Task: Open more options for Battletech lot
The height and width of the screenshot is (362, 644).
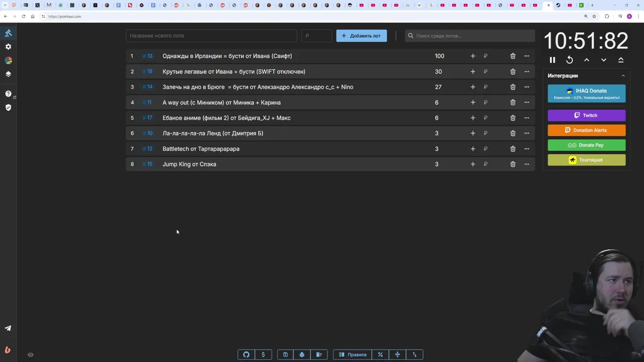Action: [x=526, y=149]
